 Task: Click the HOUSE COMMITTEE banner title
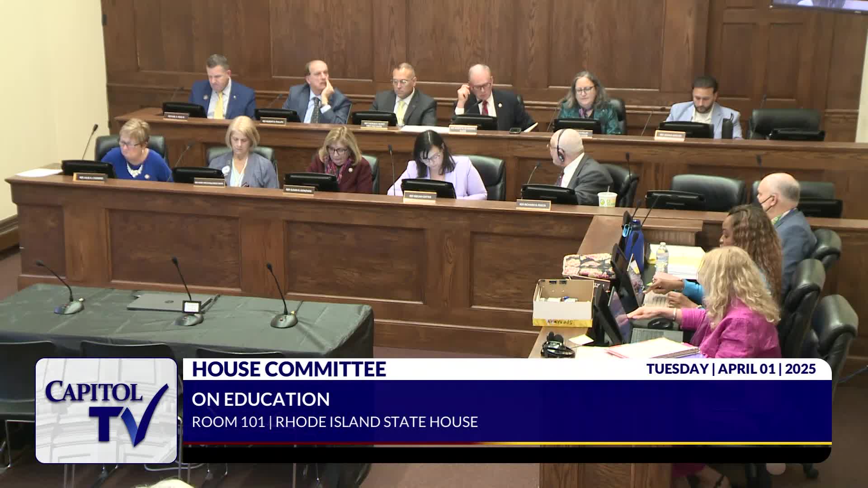[289, 369]
